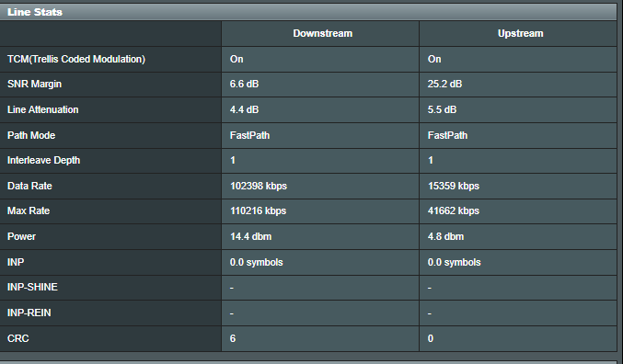
Task: Click downstream Max Rate 110216 kbps
Action: coord(259,210)
